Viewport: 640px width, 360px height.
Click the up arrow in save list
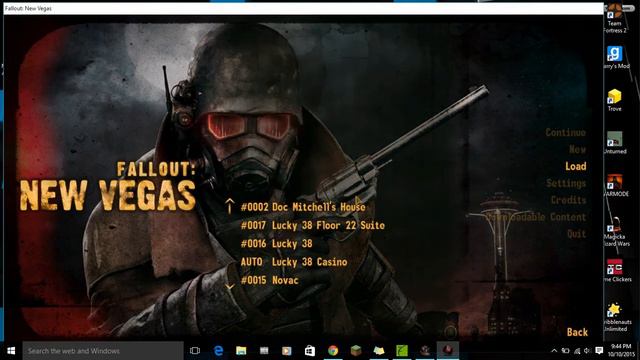point(229,206)
